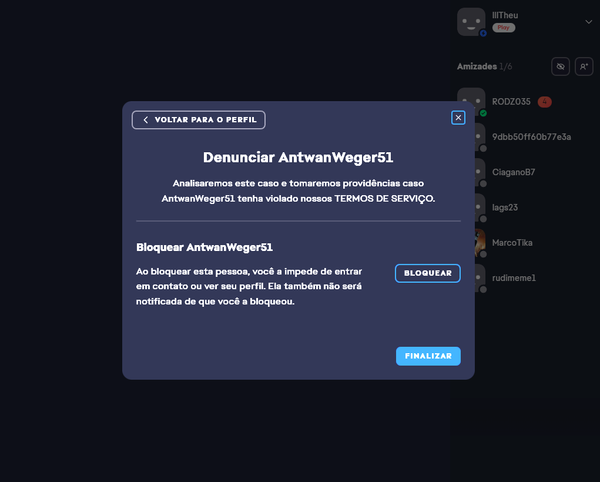The width and height of the screenshot is (600, 482).
Task: Go back with Voltar para o perfil
Action: (x=198, y=120)
